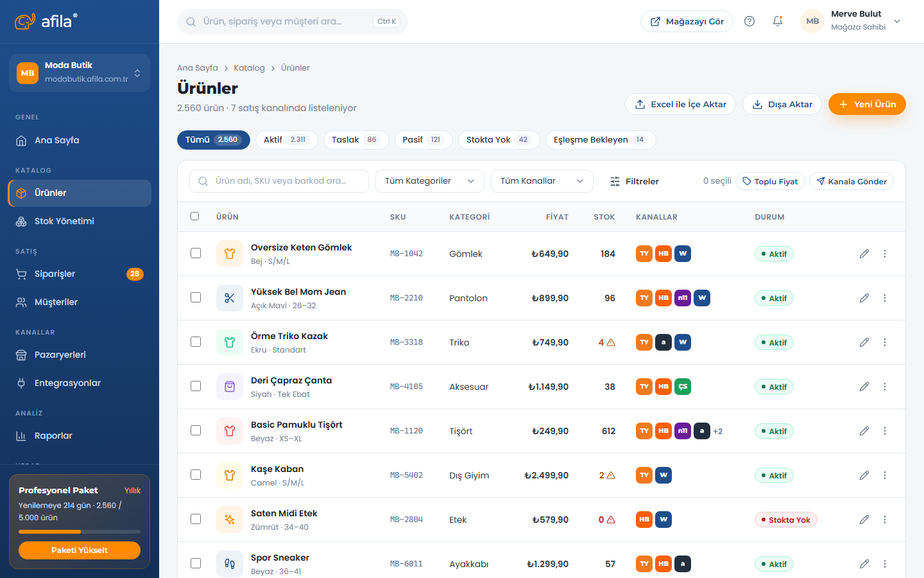
Task: Click the scissors product icon for Yüksek Bel Mom Jean
Action: pyautogui.click(x=230, y=298)
